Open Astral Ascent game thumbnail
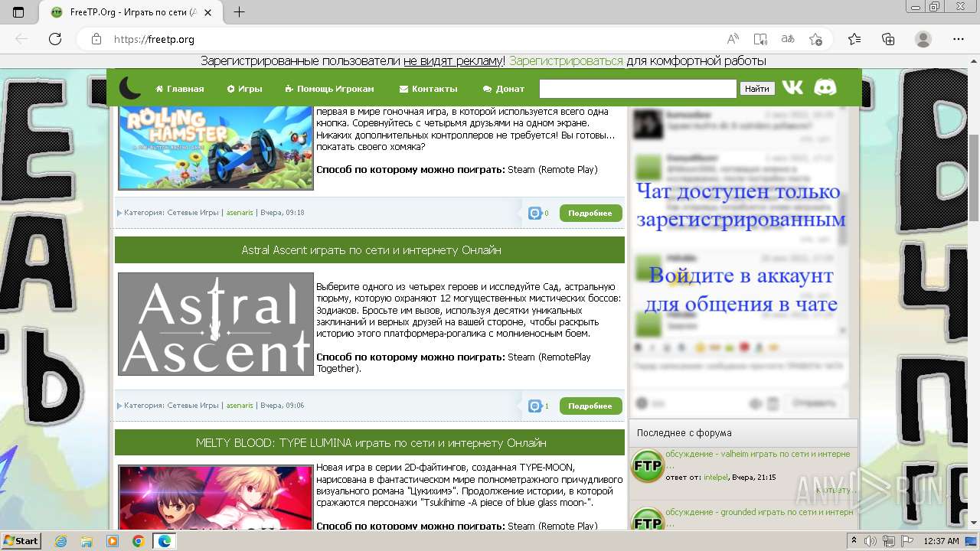 point(216,324)
